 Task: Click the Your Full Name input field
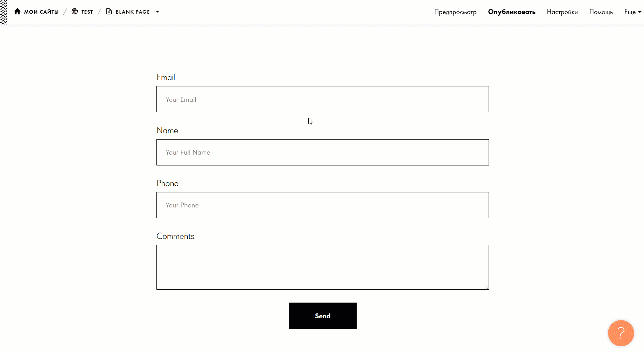322,152
